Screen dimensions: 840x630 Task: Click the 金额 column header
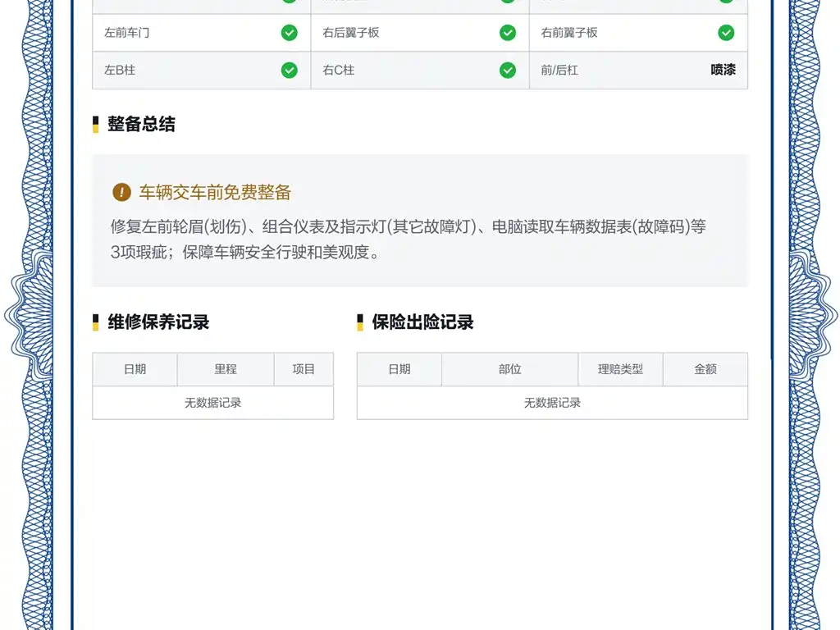click(x=705, y=369)
